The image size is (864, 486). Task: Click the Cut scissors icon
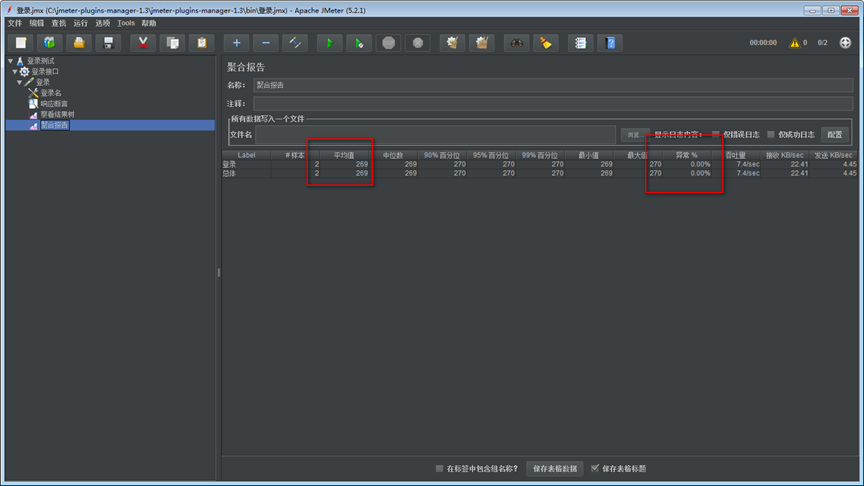143,43
